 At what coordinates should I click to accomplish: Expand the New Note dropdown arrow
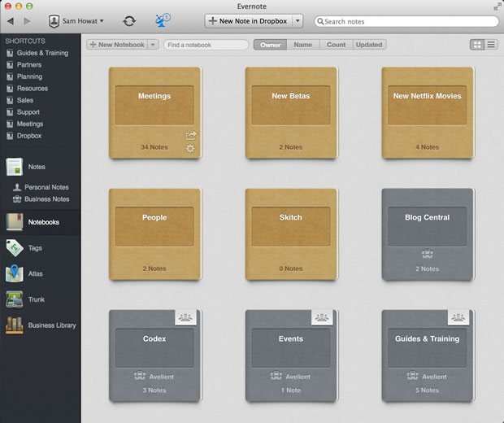pos(298,21)
